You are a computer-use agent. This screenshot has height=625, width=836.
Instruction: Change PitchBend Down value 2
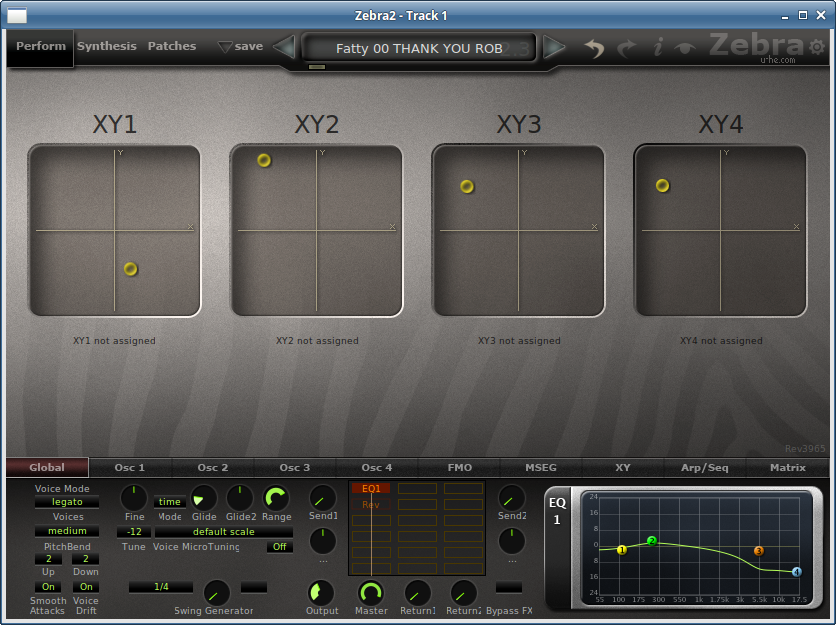pos(86,559)
